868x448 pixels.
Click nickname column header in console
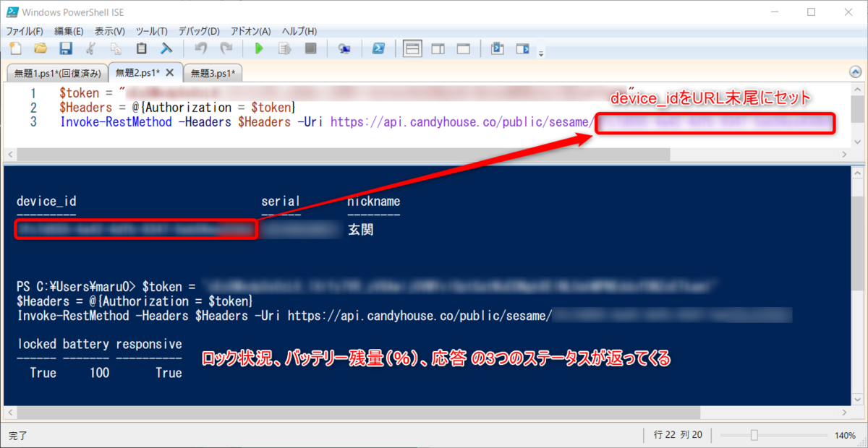373,202
